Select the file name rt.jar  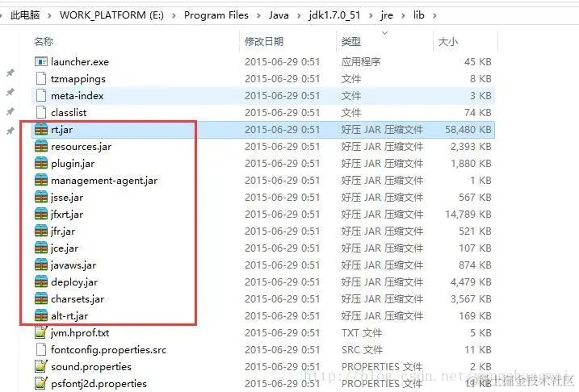[61, 130]
